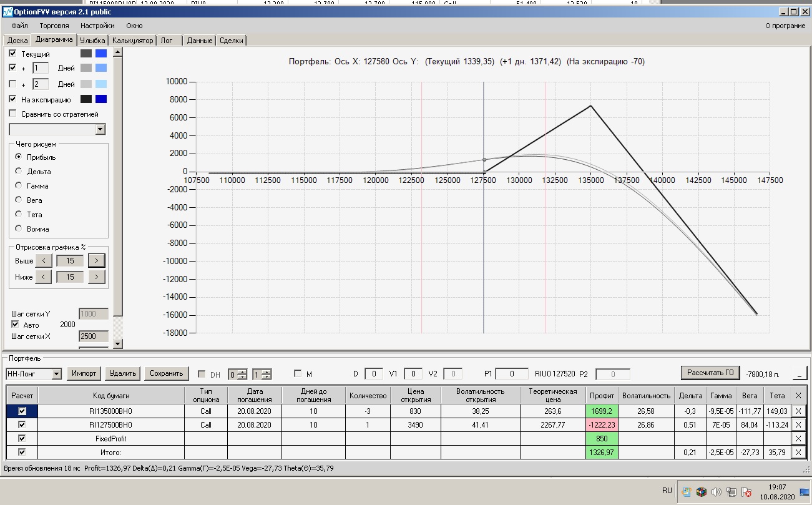Screen dimensions: 812x505
Task: Click the Импорт button
Action: [84, 373]
